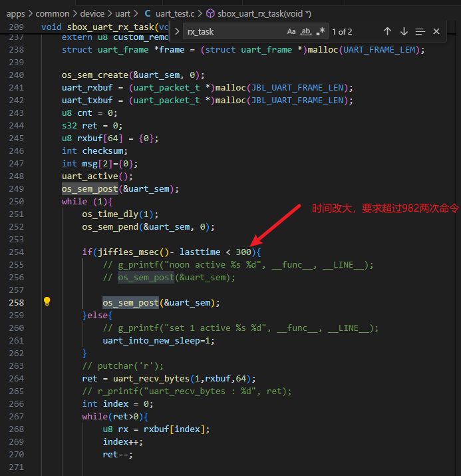This screenshot has width=461, height=476.
Task: Click 'os_sem_create' on line 240
Action: point(95,75)
